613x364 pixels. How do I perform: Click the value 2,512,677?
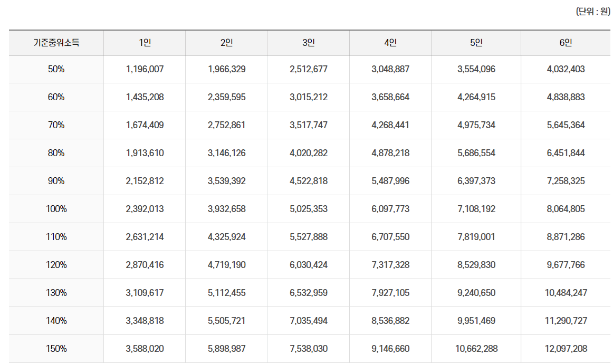[x=309, y=69]
